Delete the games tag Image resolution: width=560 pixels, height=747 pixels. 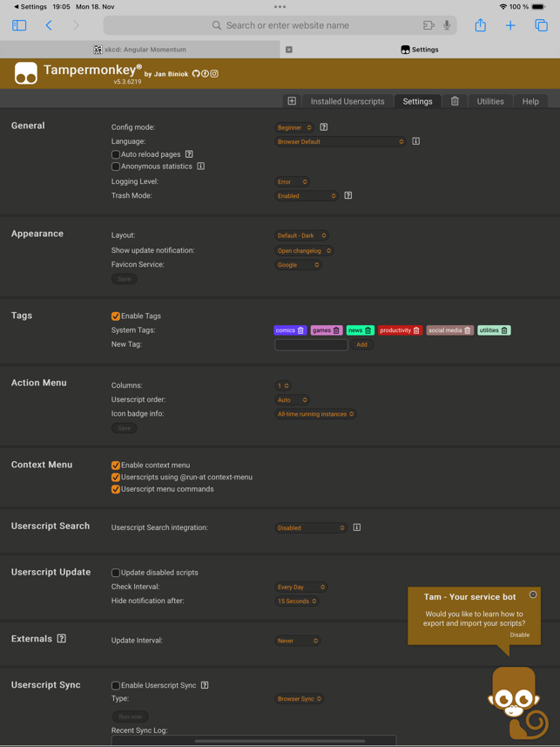(336, 330)
